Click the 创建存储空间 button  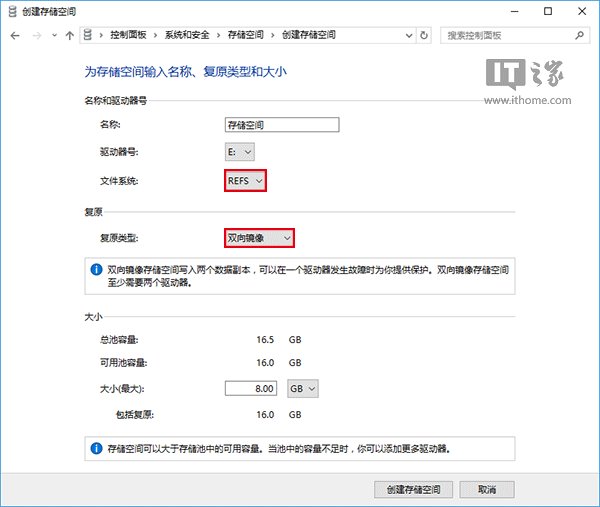pyautogui.click(x=412, y=489)
